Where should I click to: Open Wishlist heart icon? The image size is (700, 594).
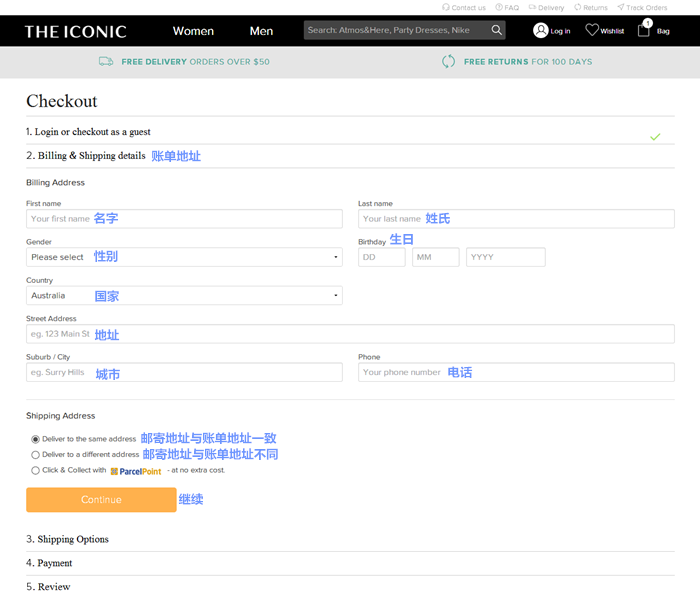click(592, 30)
